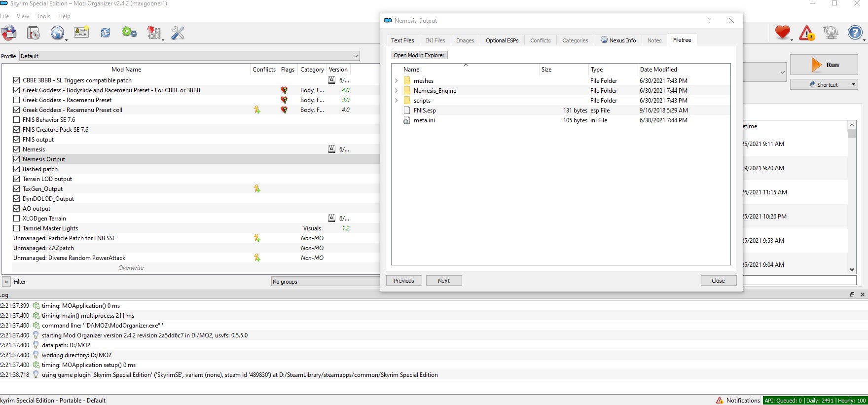Click the puzzle-piece Tools toolbar icon

click(154, 33)
